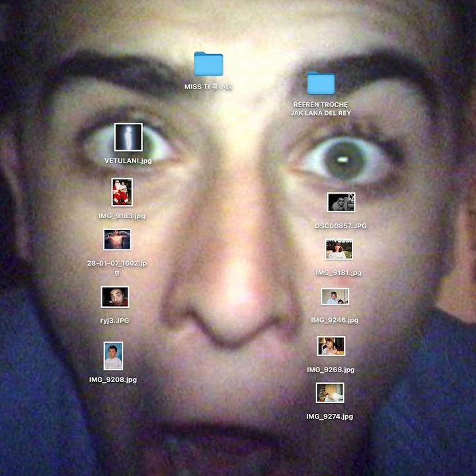
Task: Click the VETULANI.jpg thumbnail
Action: coord(128,138)
